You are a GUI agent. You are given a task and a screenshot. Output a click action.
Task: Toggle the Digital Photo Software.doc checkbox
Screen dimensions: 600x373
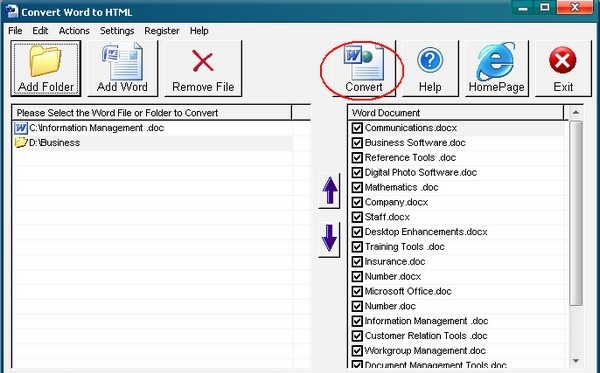pyautogui.click(x=357, y=173)
